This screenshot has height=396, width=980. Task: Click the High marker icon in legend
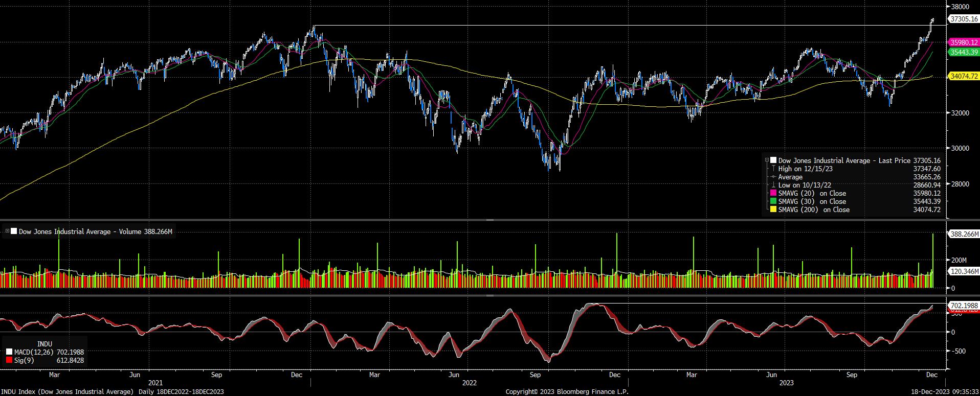[x=773, y=169]
